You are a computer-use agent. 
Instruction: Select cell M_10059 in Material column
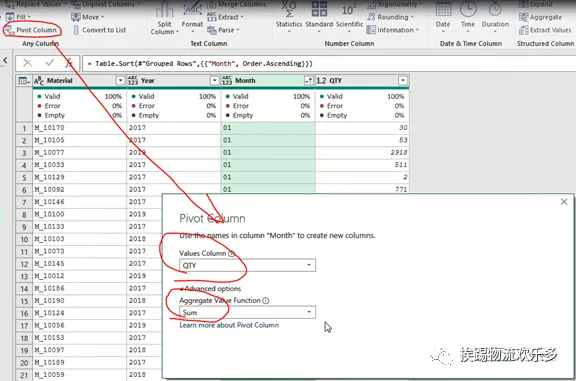[x=79, y=374]
